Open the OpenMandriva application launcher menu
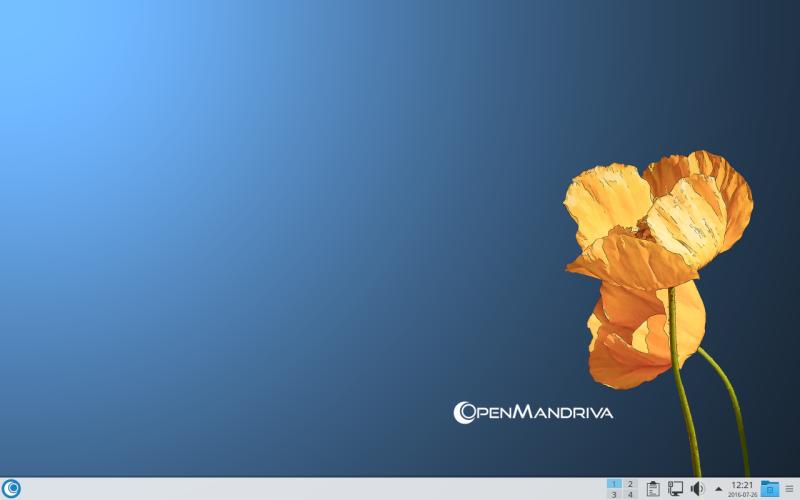 [12, 488]
